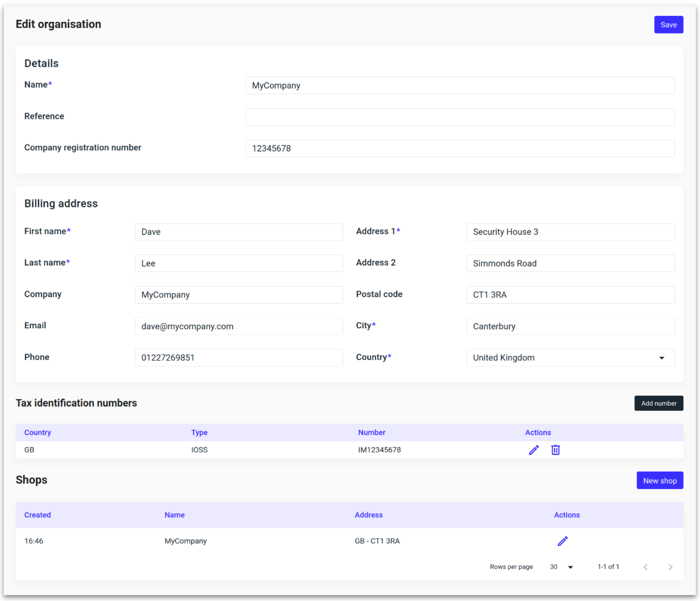
Task: Click the Email field dave@mycompany.com
Action: [x=239, y=326]
